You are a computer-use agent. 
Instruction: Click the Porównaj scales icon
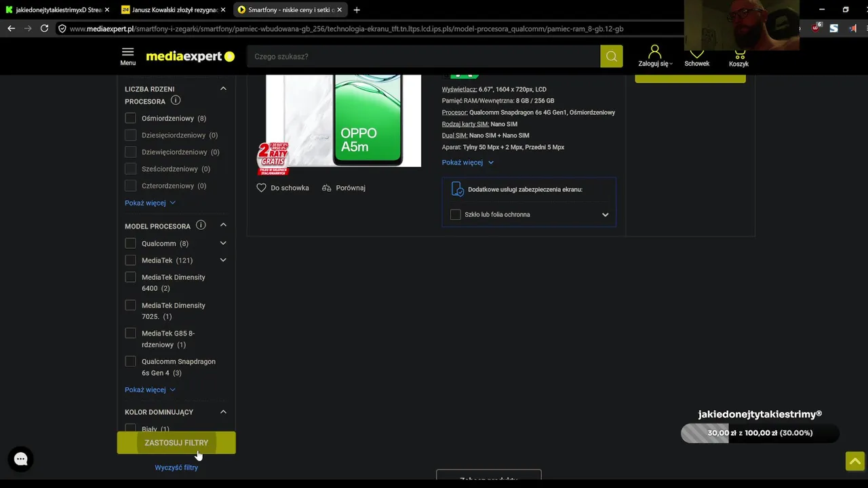click(327, 188)
